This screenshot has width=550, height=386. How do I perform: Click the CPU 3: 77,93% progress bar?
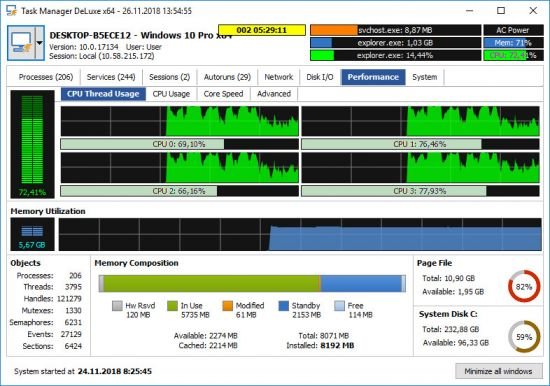(420, 191)
